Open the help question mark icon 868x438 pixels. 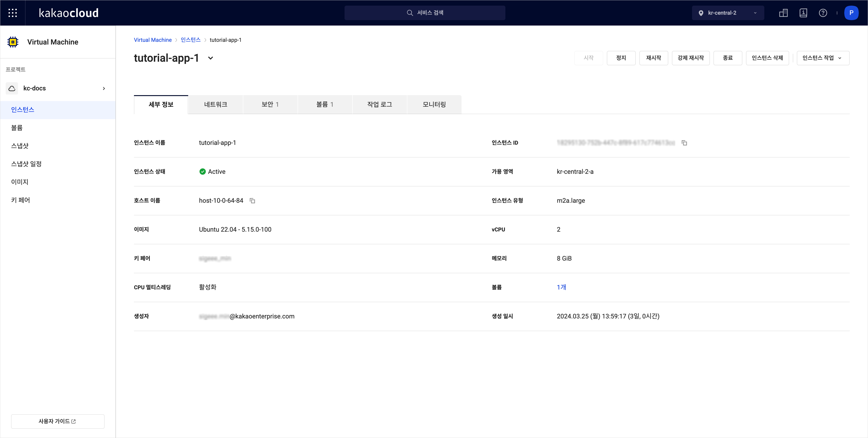[x=823, y=13]
